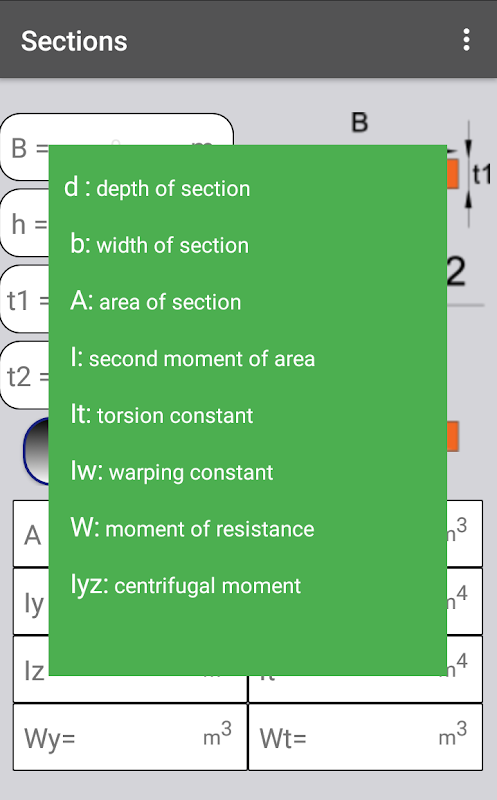Tap the Sections title in header
Image resolution: width=497 pixels, height=800 pixels.
click(x=74, y=41)
